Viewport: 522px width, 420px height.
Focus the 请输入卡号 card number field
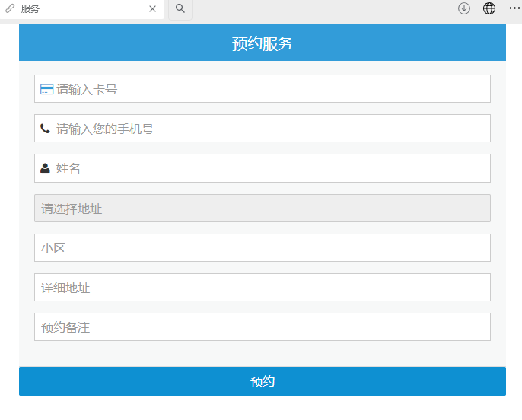[270, 89]
